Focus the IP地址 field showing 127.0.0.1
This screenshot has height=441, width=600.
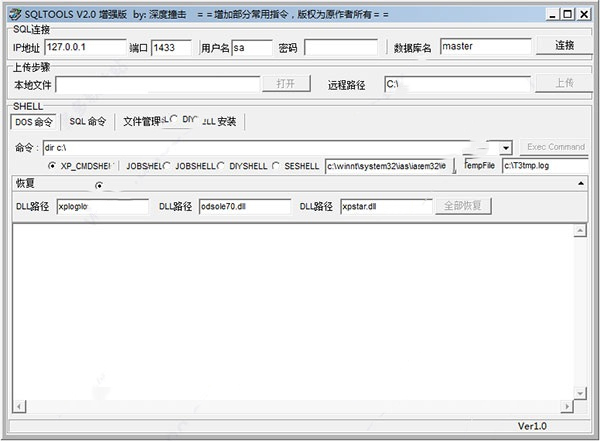point(85,47)
